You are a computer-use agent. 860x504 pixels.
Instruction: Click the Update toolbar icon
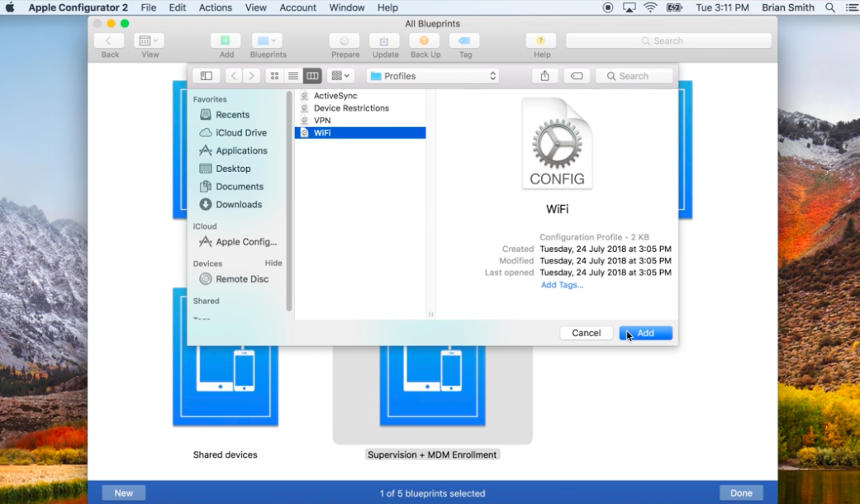tap(384, 40)
